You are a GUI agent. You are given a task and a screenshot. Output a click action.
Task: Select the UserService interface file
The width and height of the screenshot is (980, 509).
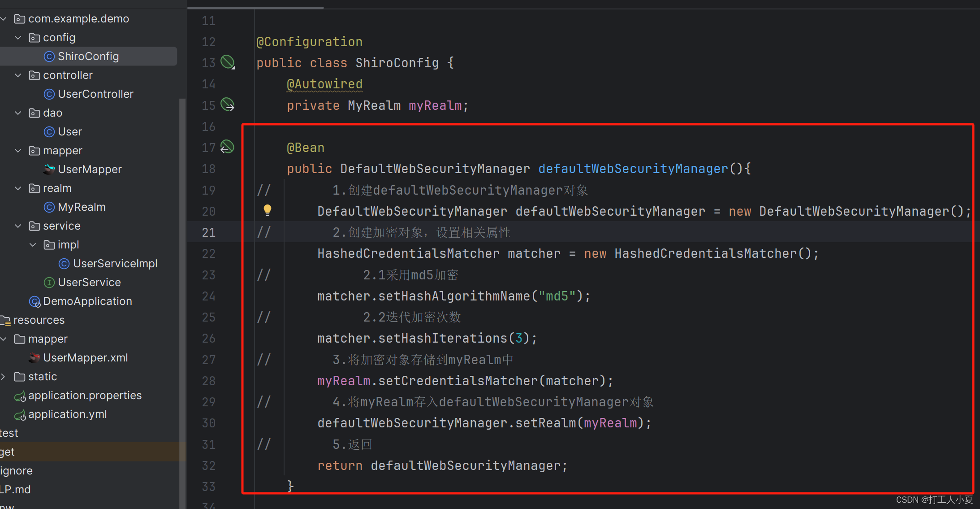coord(89,283)
